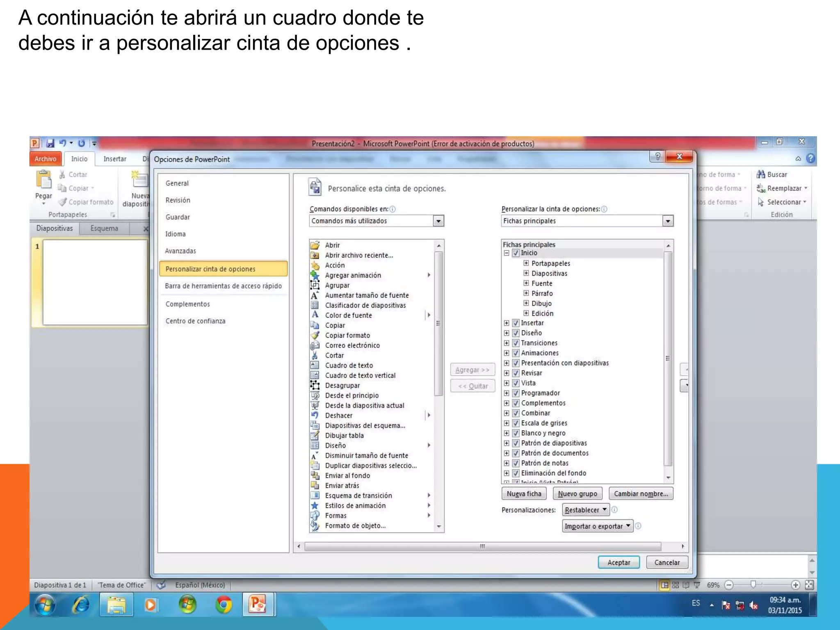Open the Comandos más utilizados dropdown

point(438,221)
